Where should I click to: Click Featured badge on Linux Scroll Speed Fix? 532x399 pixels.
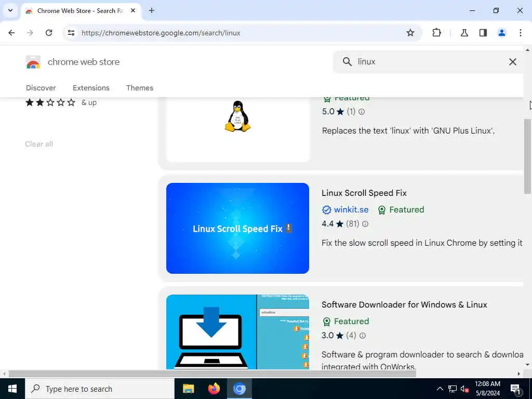[x=401, y=210]
